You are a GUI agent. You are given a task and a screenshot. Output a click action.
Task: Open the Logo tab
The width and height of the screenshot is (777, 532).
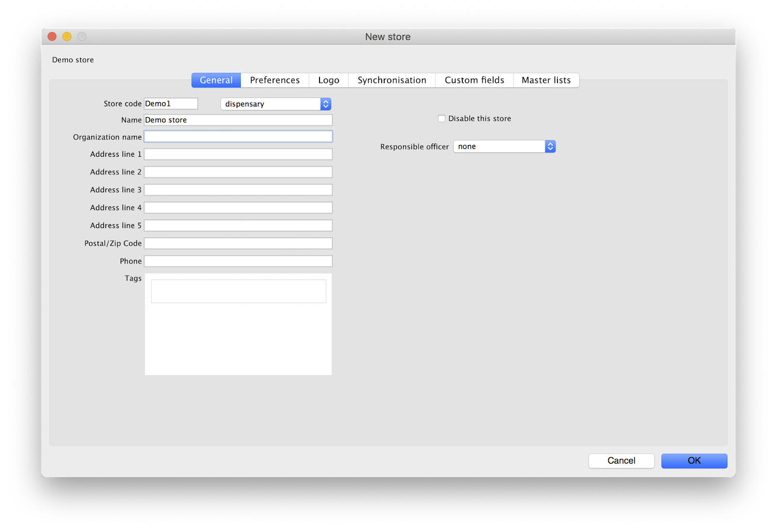[328, 80]
